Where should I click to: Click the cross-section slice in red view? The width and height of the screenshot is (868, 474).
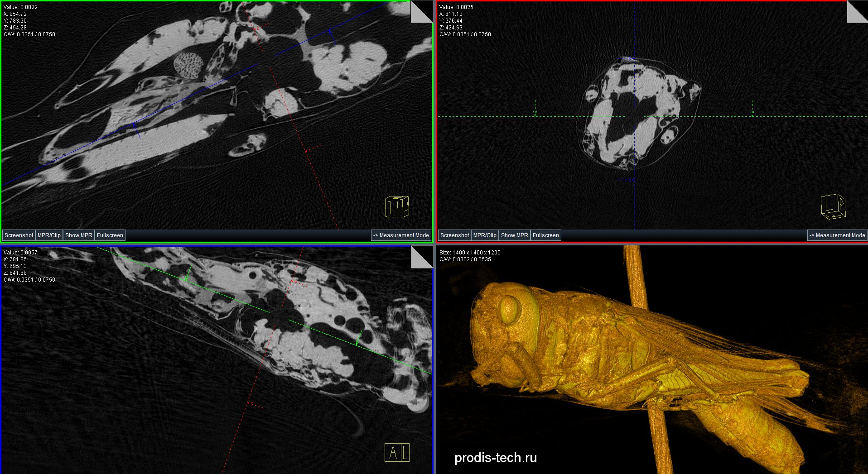[x=639, y=113]
